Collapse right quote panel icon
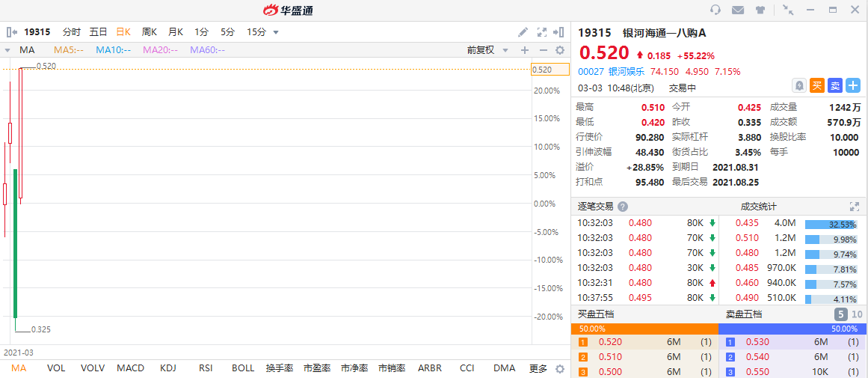 click(558, 32)
